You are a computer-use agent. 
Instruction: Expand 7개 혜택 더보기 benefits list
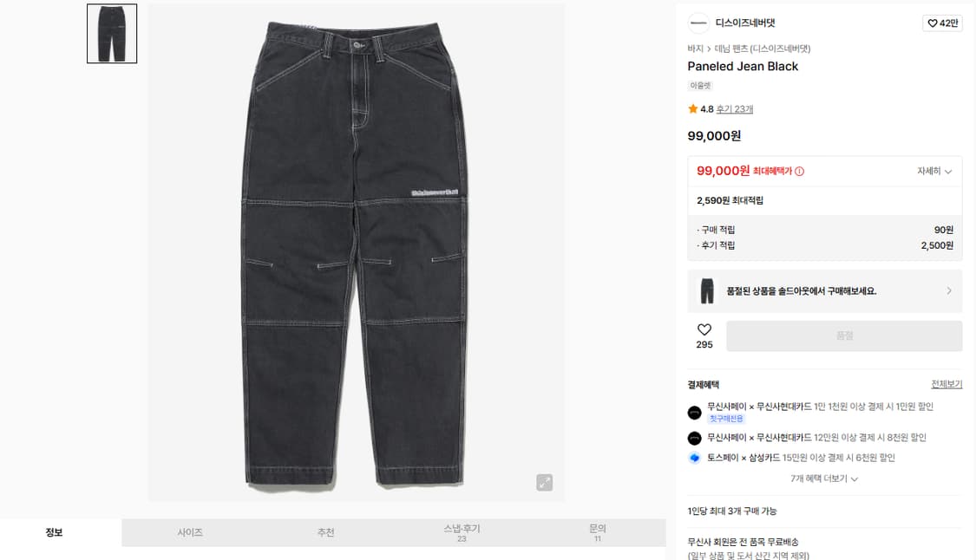pyautogui.click(x=824, y=479)
